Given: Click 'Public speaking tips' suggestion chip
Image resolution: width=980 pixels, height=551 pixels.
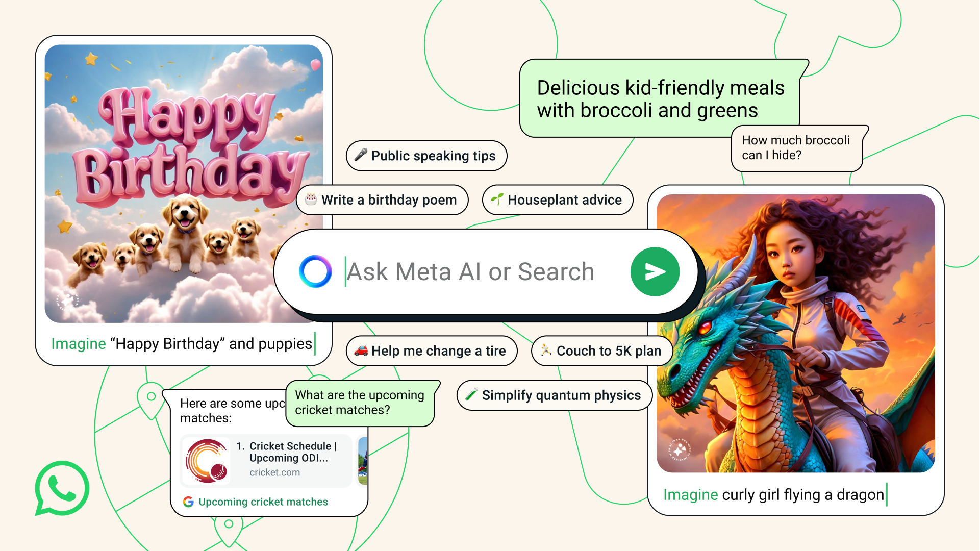Looking at the screenshot, I should tap(426, 156).
